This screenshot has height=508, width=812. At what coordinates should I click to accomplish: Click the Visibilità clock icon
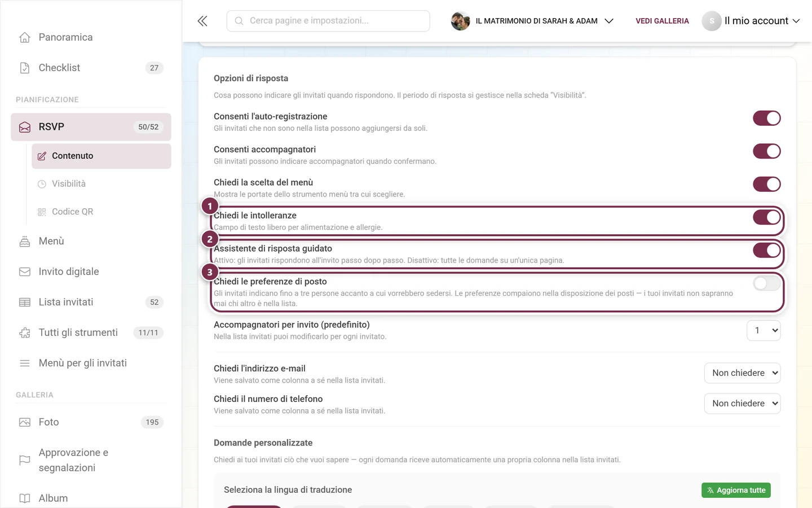click(42, 184)
